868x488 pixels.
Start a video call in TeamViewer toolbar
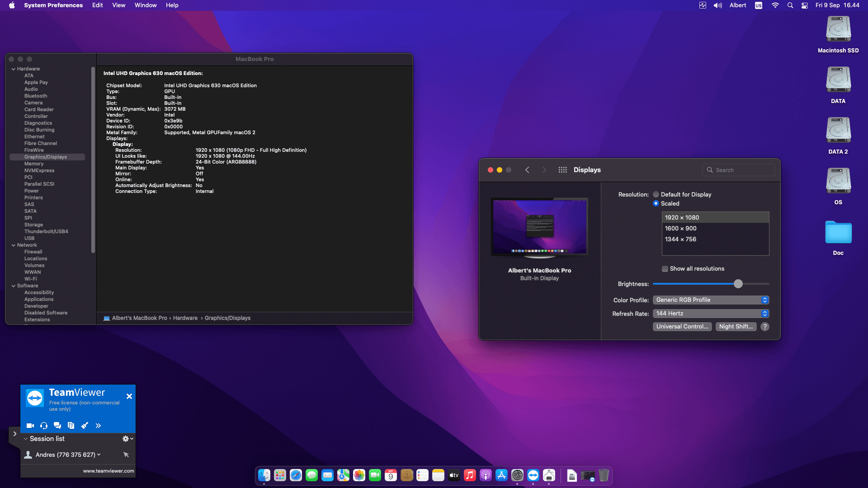(30, 425)
